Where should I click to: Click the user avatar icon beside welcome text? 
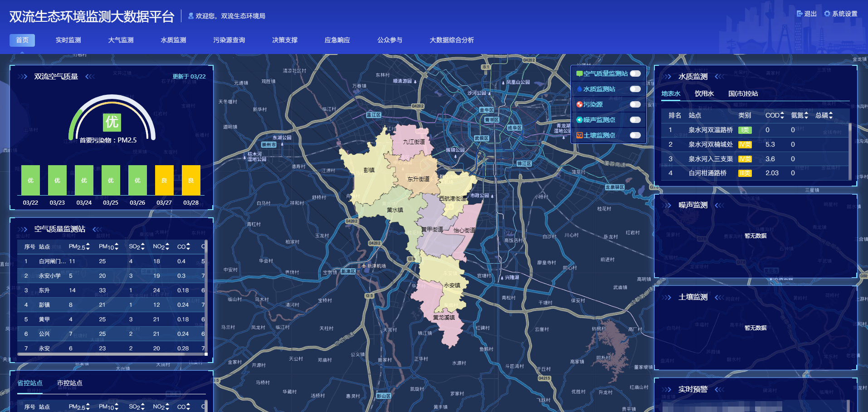pos(190,16)
